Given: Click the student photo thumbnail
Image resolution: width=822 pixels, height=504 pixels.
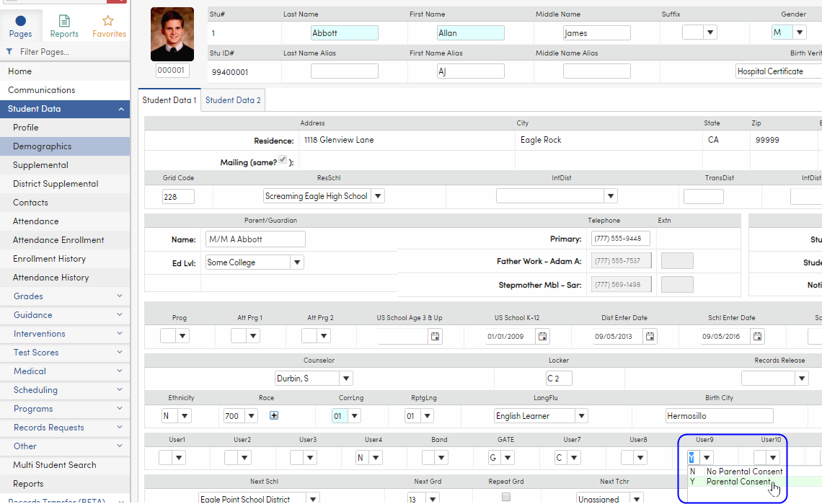Looking at the screenshot, I should coord(172,34).
